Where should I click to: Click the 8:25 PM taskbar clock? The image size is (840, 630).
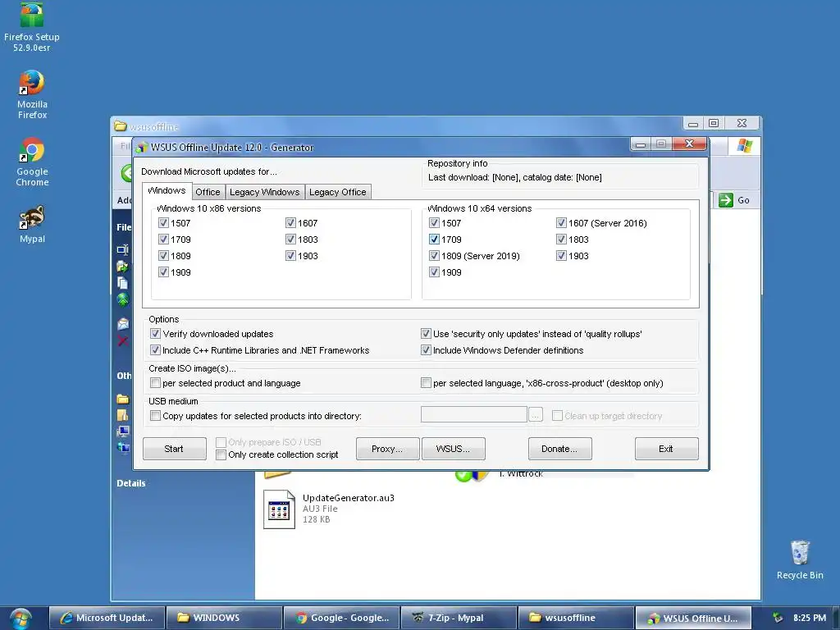click(x=810, y=618)
